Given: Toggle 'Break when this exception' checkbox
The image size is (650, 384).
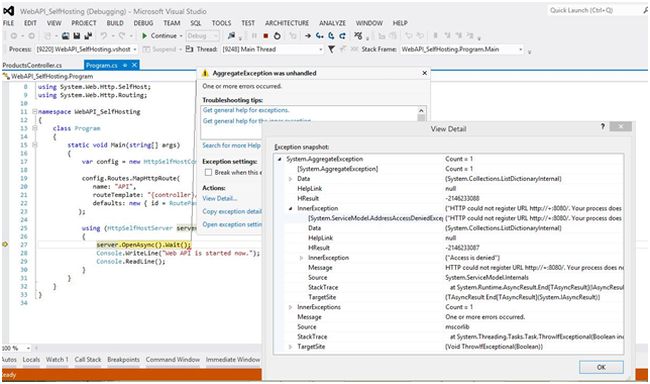Looking at the screenshot, I should pyautogui.click(x=208, y=172).
